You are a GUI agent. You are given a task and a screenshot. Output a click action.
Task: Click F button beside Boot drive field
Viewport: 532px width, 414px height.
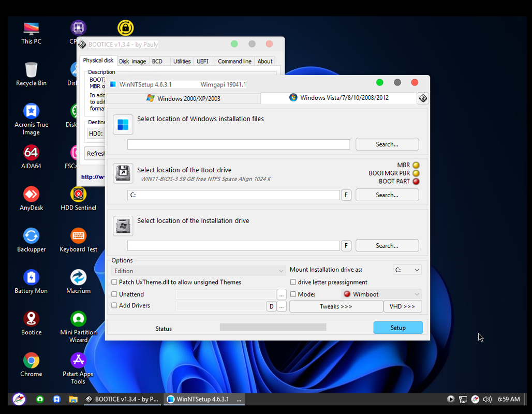point(346,195)
